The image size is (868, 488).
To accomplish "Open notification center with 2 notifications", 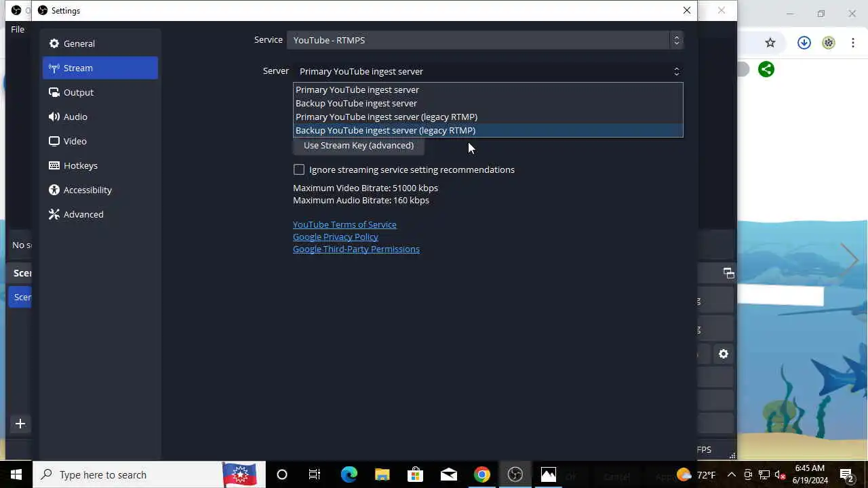I will [847, 474].
